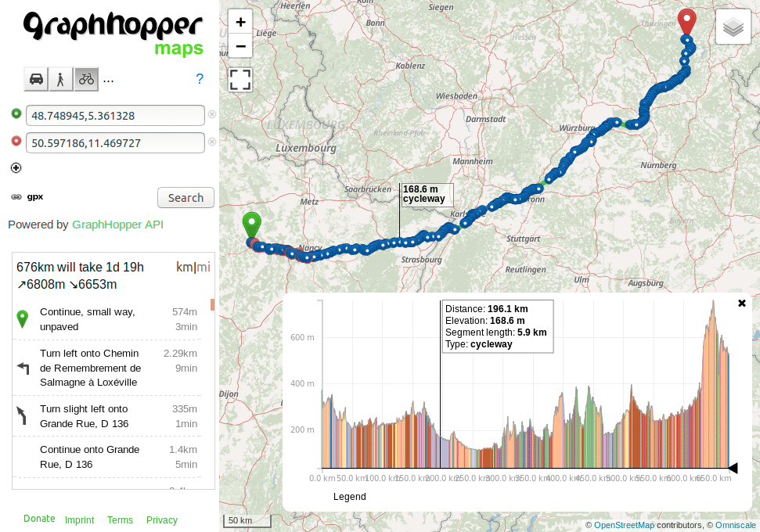This screenshot has height=532, width=760.
Task: Copy route permalink via chain icon
Action: pyautogui.click(x=16, y=197)
